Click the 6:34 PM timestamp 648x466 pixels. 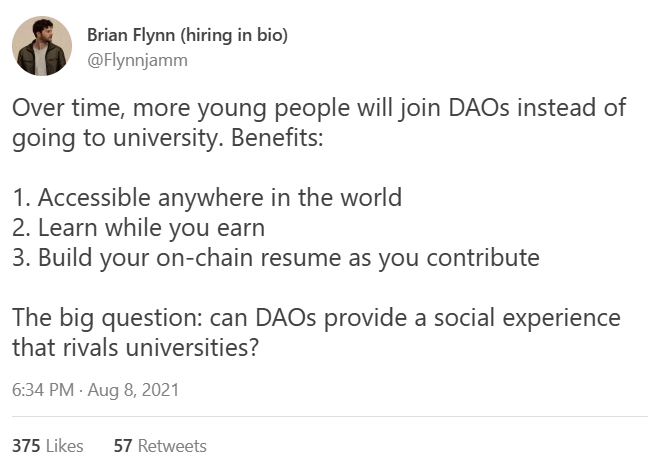tap(43, 390)
